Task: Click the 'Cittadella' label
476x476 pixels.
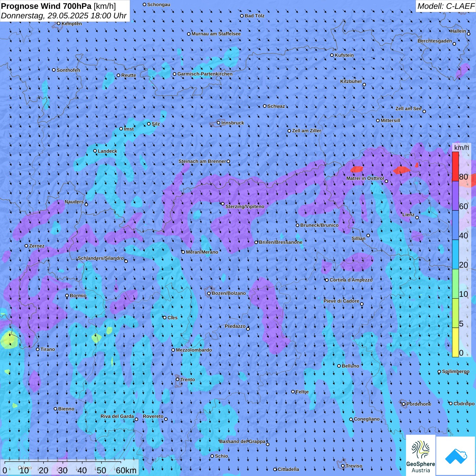Action: coord(288,470)
